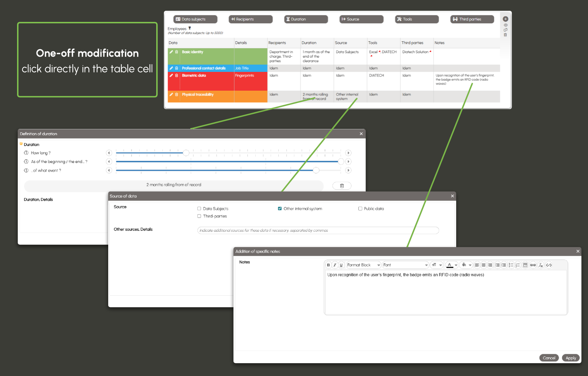Image resolution: width=588 pixels, height=376 pixels.
Task: Select the Third parties tab
Action: coord(472,19)
